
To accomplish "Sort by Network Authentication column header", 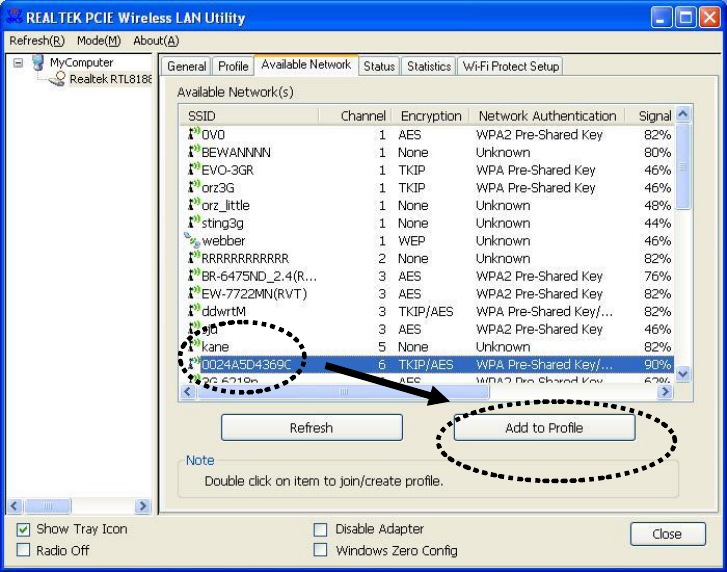I will coord(547,116).
